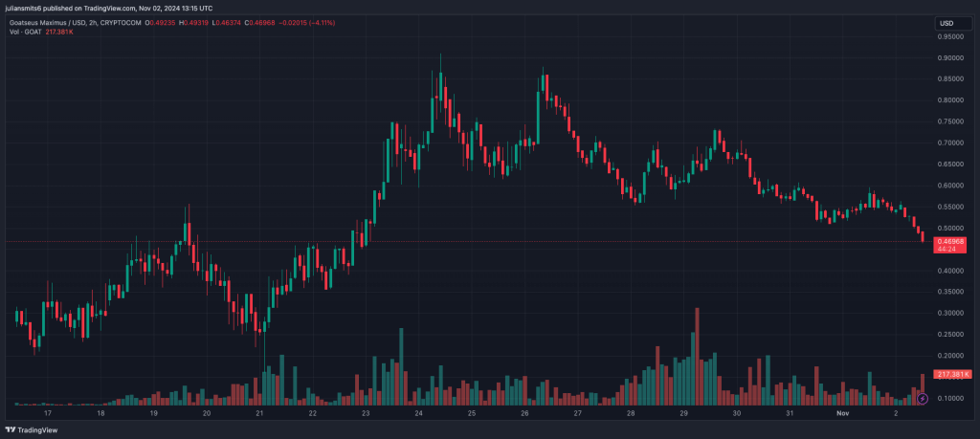
Task: Click the 0.90000 price axis label
Action: tap(949, 58)
